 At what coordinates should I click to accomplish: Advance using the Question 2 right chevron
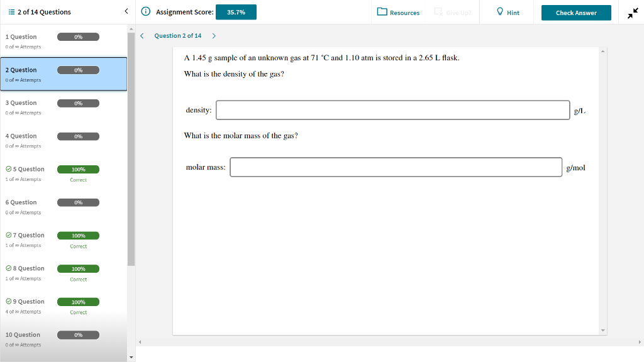click(214, 36)
